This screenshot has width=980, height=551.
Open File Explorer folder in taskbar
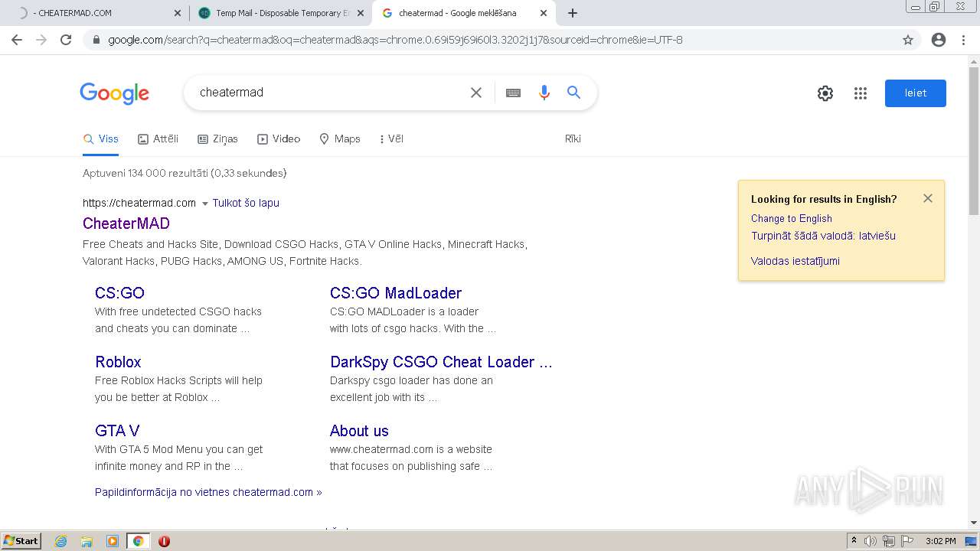[87, 541]
